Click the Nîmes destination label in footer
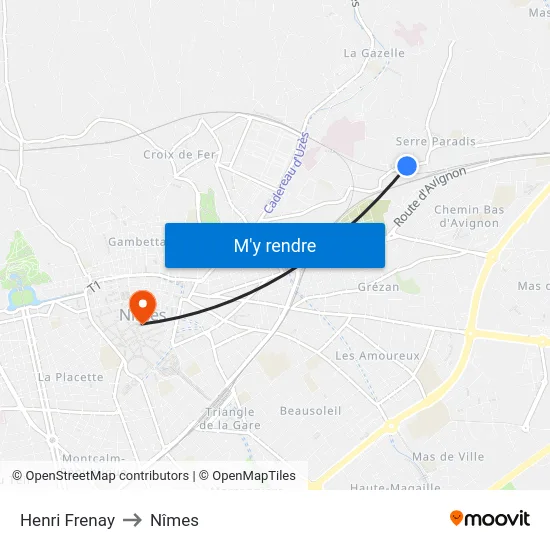 point(174,520)
